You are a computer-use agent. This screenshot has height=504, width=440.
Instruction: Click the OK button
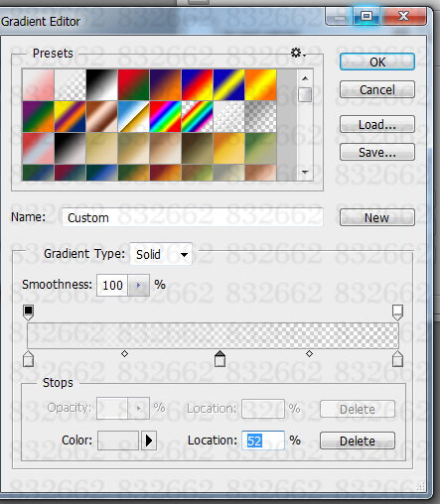coord(377,62)
